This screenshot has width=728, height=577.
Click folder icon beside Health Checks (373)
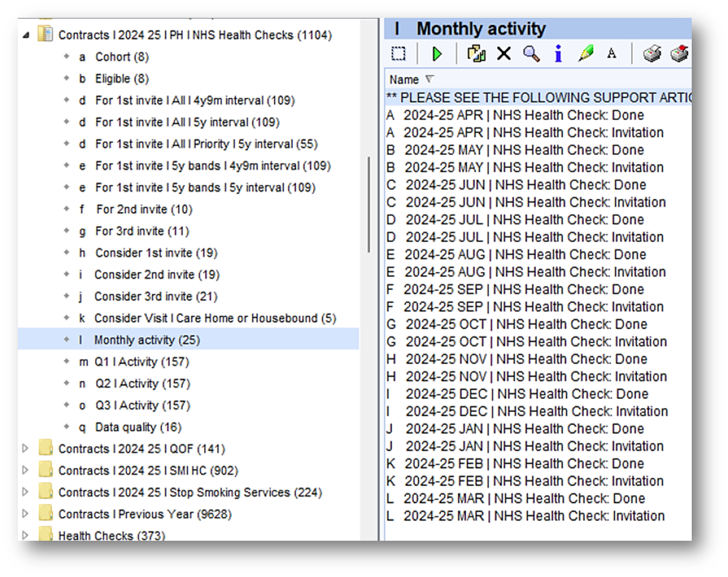click(x=46, y=534)
